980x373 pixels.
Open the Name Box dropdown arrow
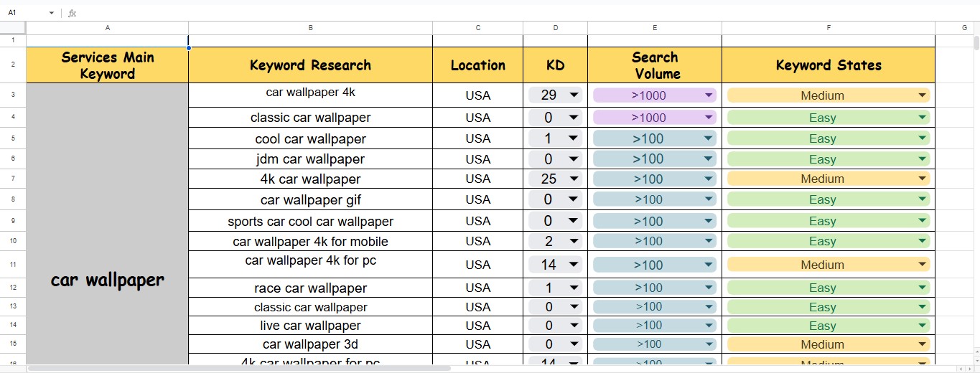pyautogui.click(x=52, y=13)
